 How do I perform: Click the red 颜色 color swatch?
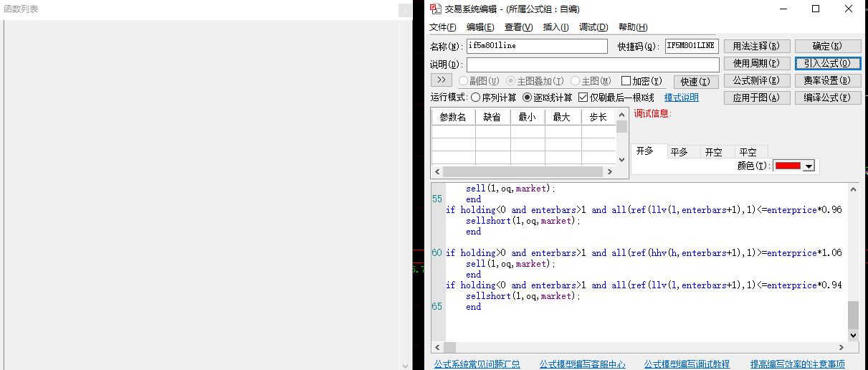pyautogui.click(x=788, y=166)
